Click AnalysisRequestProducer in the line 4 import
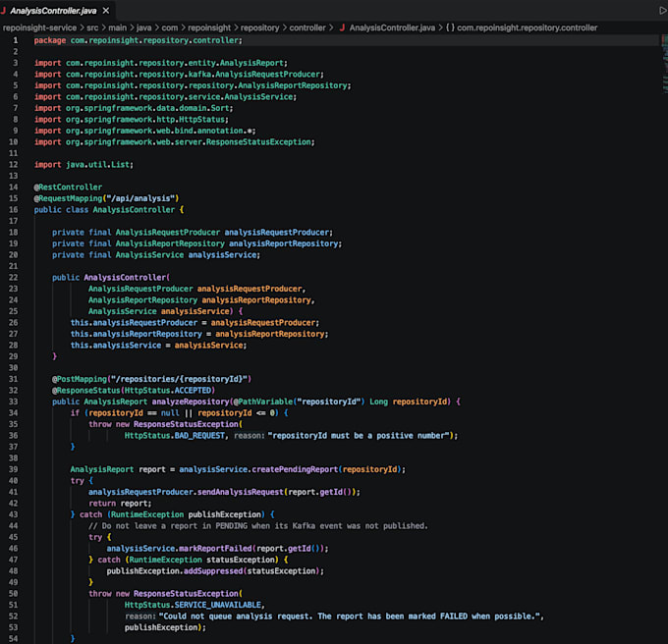The image size is (668, 644). (x=267, y=75)
